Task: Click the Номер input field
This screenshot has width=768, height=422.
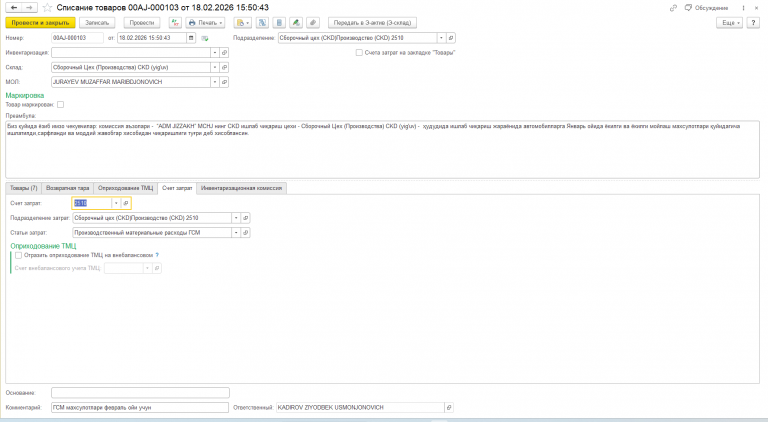Action: 77,38
